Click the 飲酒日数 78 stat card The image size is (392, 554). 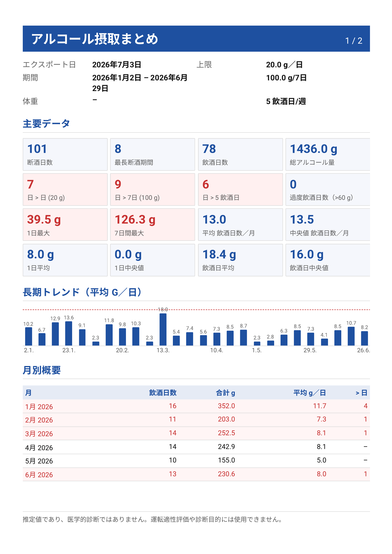(240, 154)
